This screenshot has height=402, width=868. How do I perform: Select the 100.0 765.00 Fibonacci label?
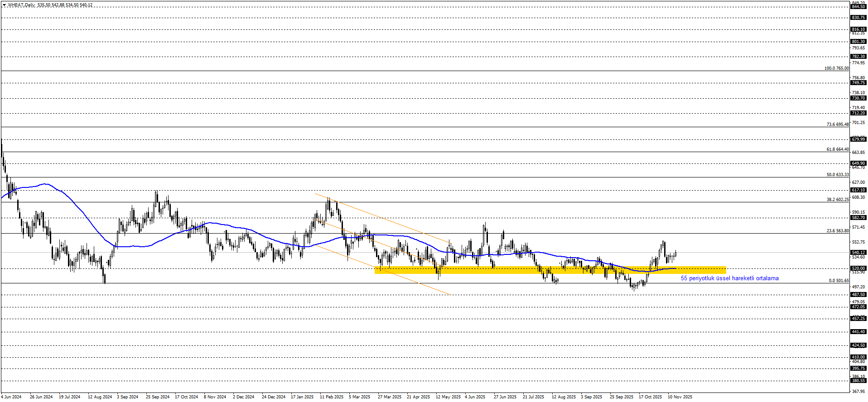pos(836,68)
